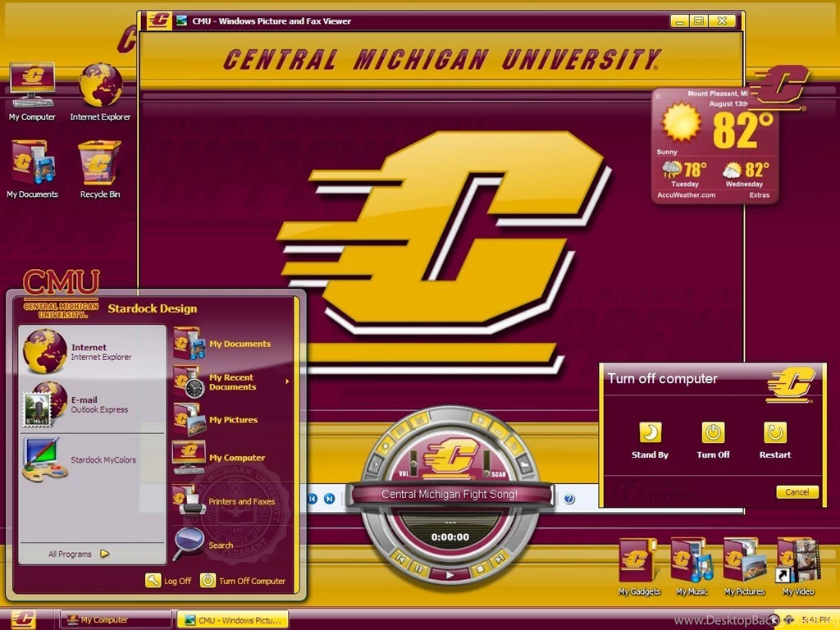Close the media player skin
The width and height of the screenshot is (840, 630).
pos(480,419)
